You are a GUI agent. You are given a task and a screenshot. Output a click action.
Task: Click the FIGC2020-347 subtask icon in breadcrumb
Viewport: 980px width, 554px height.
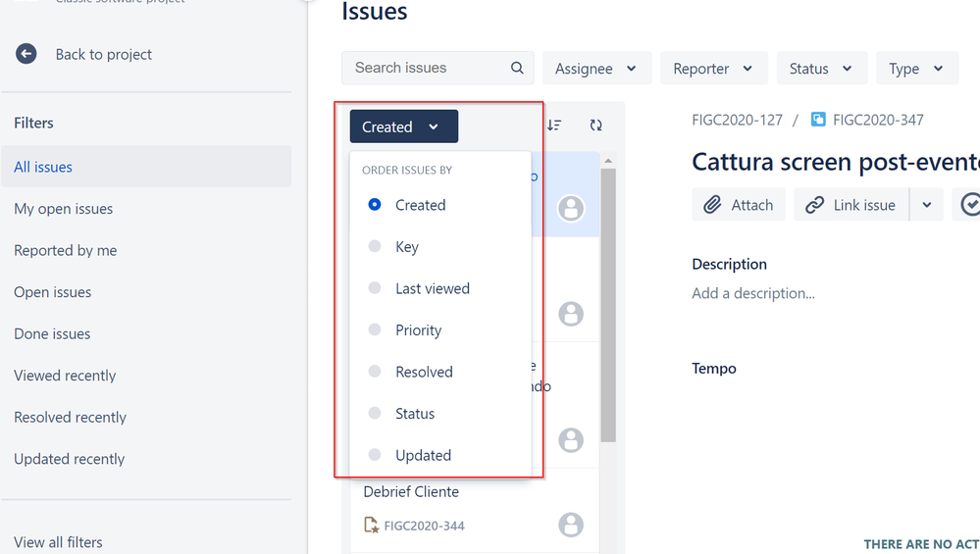tap(818, 120)
